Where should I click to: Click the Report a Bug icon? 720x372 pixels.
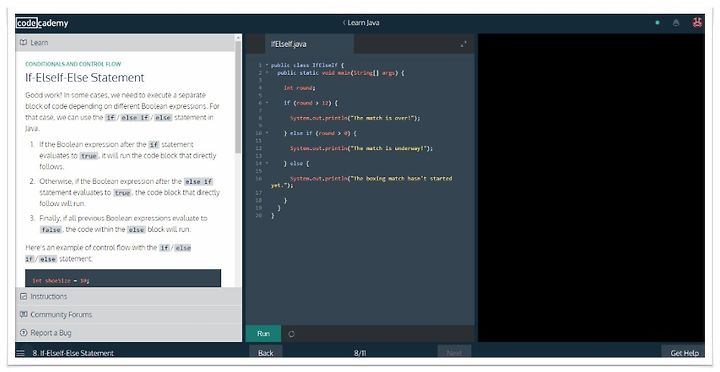[23, 333]
